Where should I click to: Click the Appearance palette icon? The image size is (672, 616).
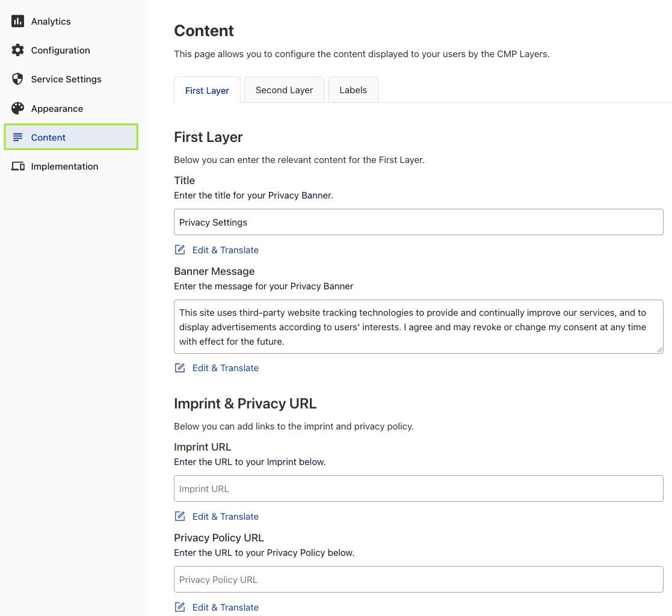point(18,109)
